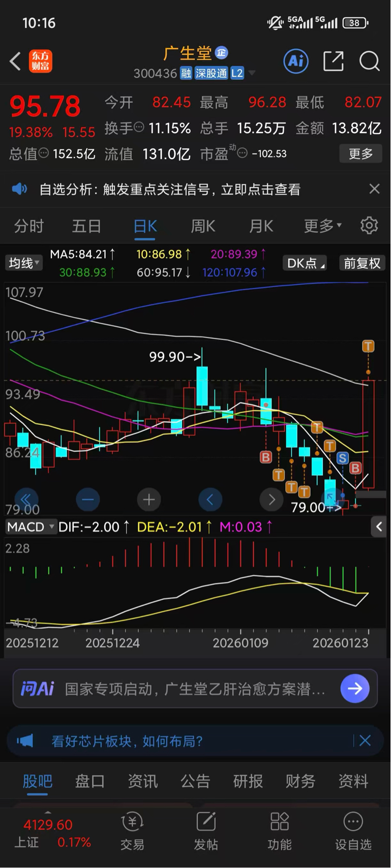Viewport: 391px width, 868px height.
Task: Tap the 融 margin badge
Action: (x=186, y=73)
